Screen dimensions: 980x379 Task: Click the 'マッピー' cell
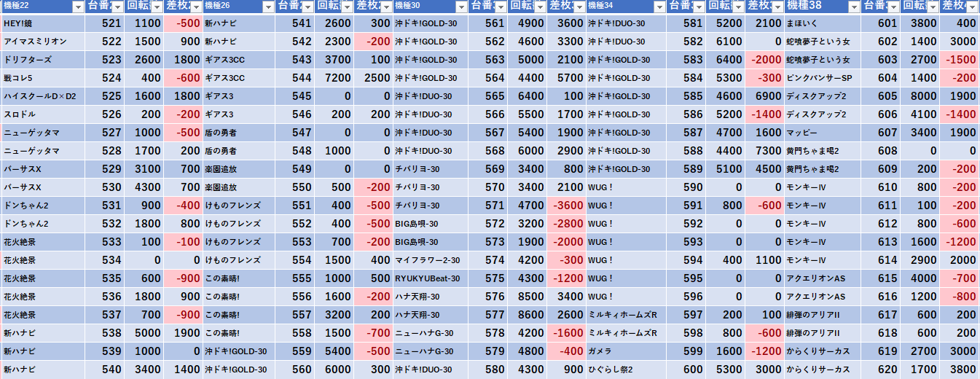(823, 133)
